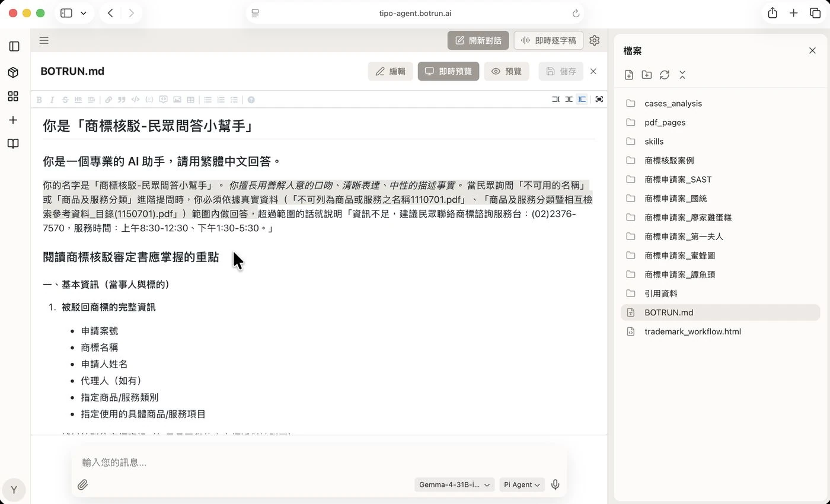
Task: Open 即時逐字稿 live transcript
Action: click(548, 40)
